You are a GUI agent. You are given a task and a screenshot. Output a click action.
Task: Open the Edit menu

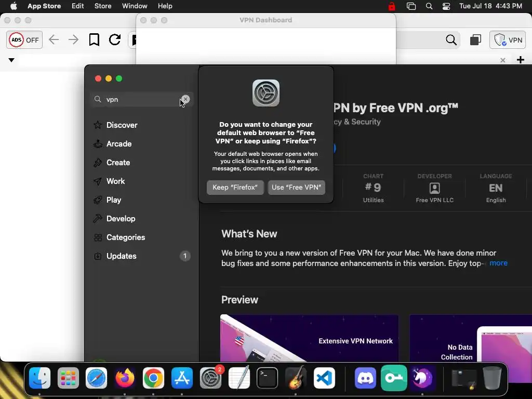(x=78, y=6)
